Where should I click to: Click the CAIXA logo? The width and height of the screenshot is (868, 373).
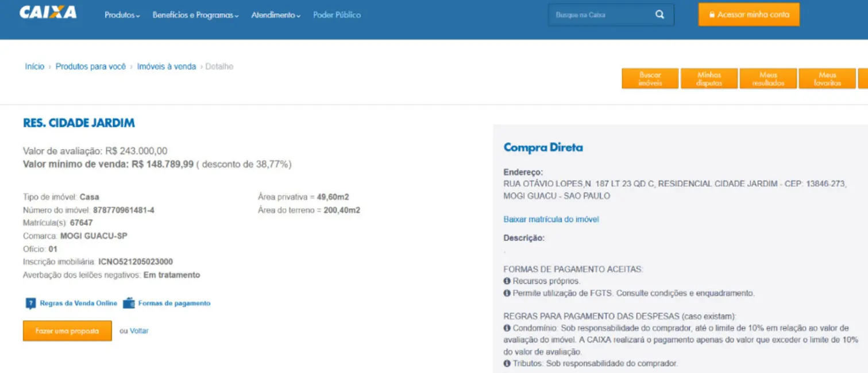click(x=48, y=13)
